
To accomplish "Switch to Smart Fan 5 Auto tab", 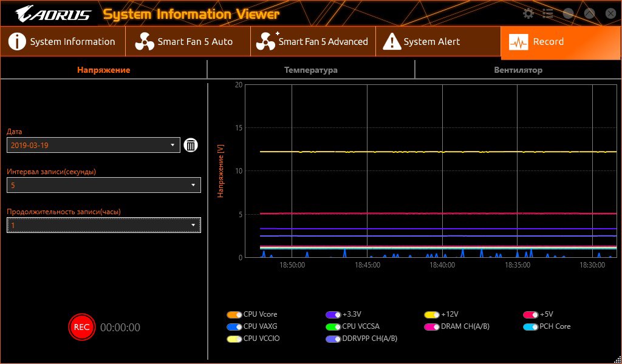I will click(188, 42).
